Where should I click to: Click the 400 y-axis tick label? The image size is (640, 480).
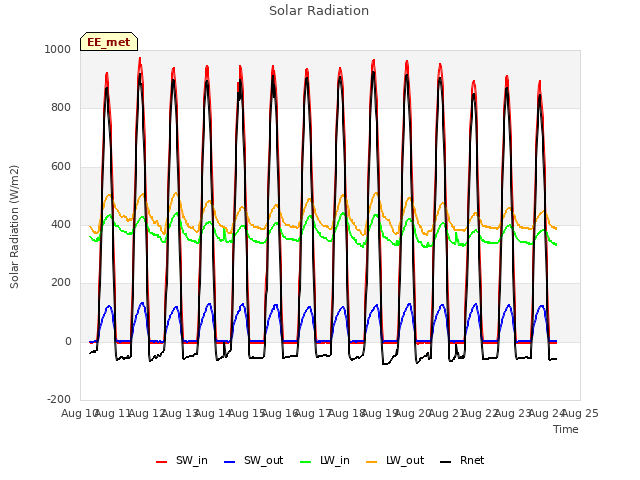[61, 224]
